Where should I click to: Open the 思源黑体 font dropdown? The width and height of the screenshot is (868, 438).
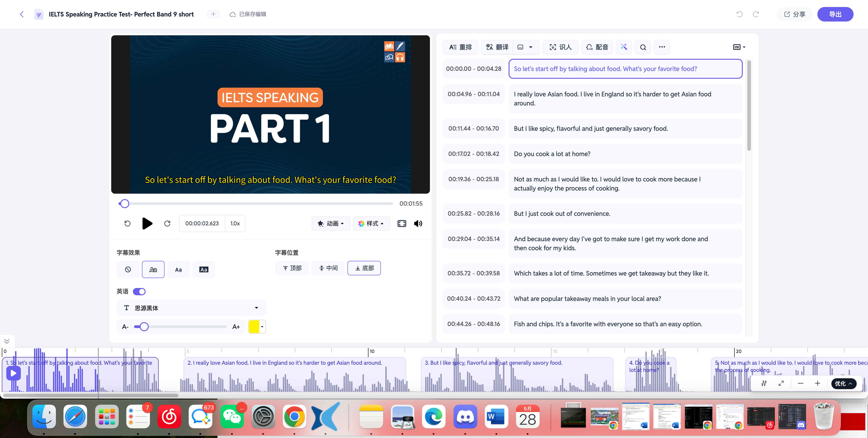pos(191,308)
